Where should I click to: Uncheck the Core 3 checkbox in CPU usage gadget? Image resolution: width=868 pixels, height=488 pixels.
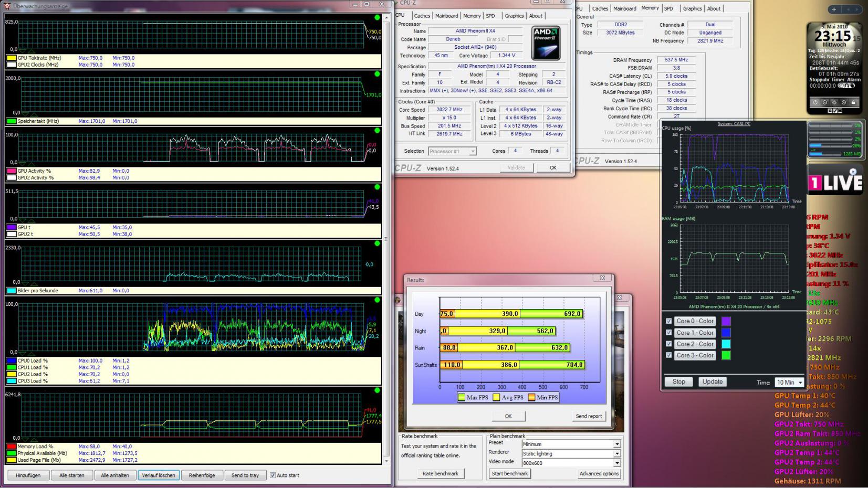[668, 355]
